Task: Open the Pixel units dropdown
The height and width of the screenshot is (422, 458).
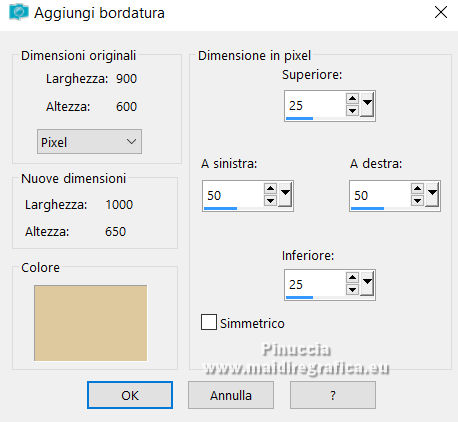Action: [89, 142]
